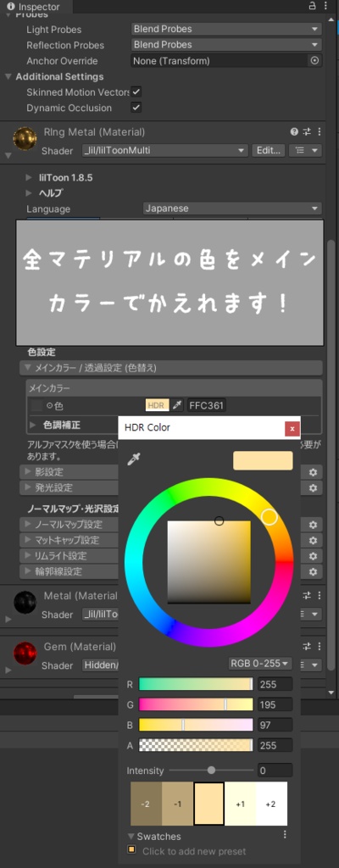Expand リムライト設定 section

click(27, 556)
